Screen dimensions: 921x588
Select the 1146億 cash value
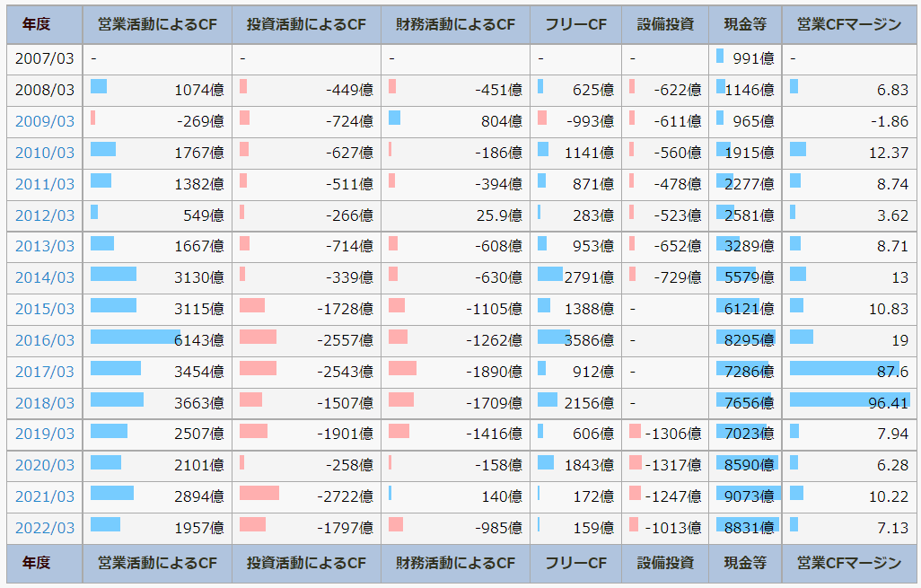point(750,90)
